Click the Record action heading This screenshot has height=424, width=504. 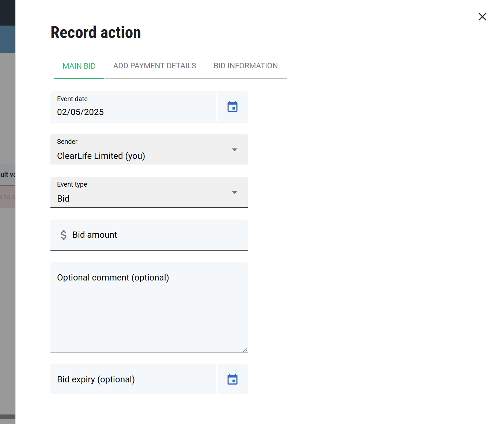[96, 33]
